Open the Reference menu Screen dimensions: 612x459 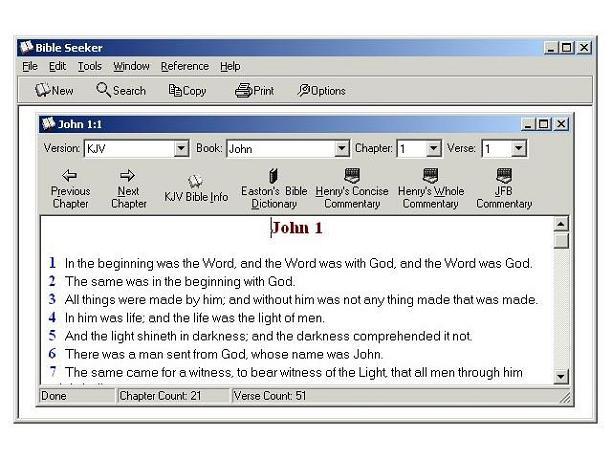[185, 66]
